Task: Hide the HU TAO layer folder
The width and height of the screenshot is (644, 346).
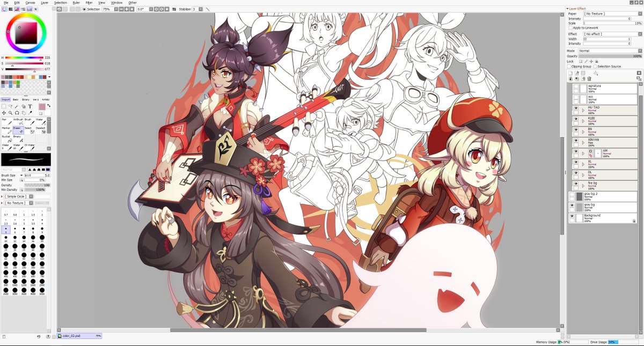Action: [x=575, y=108]
